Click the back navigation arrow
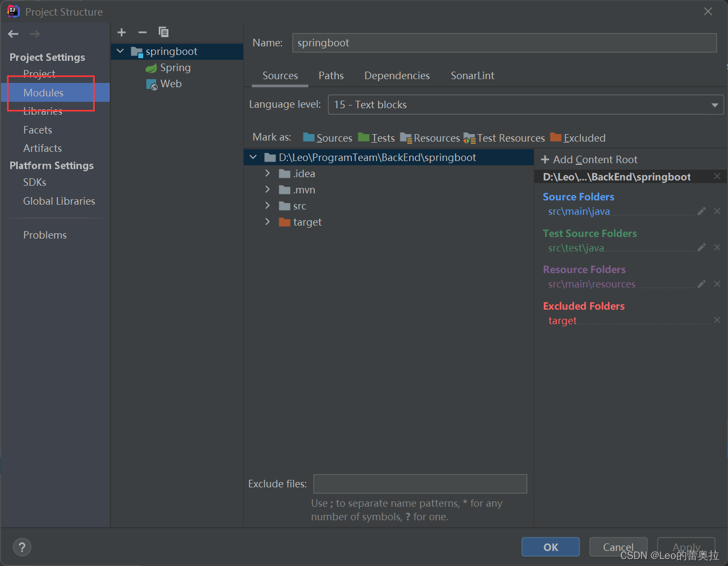The width and height of the screenshot is (728, 566). (13, 34)
